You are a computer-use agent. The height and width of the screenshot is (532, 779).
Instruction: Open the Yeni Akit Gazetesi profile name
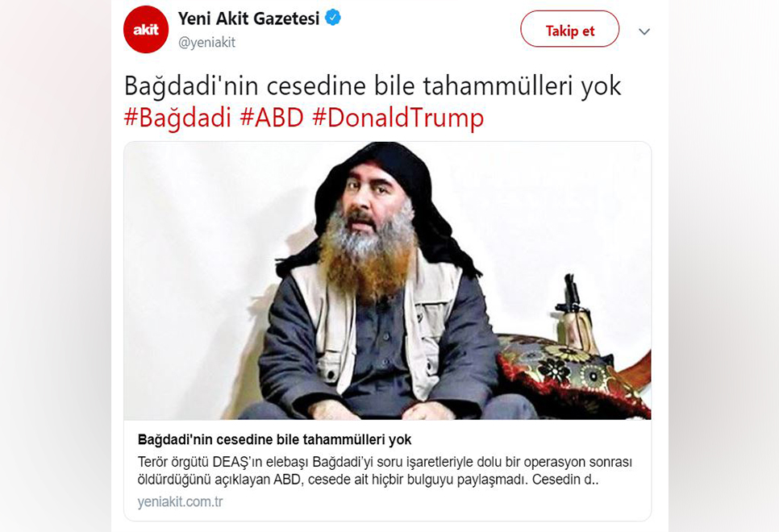(x=248, y=19)
